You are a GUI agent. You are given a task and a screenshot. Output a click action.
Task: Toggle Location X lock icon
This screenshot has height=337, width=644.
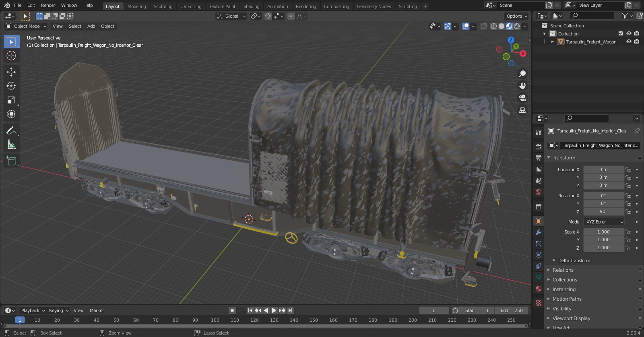point(628,170)
